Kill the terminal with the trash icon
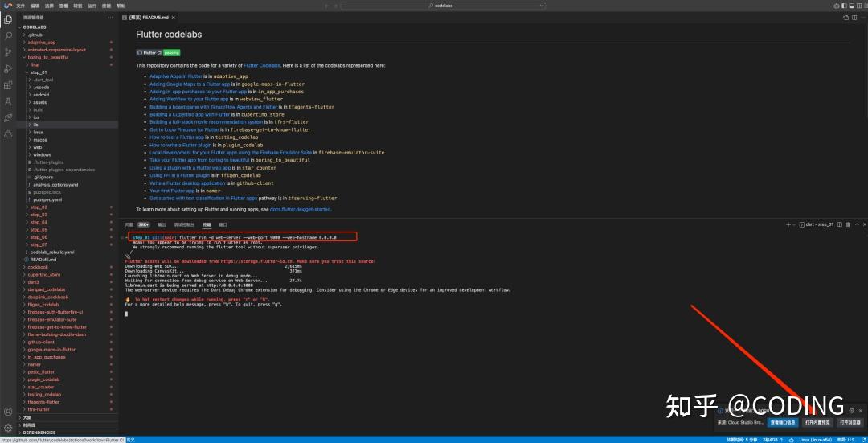868x443 pixels. coord(848,224)
